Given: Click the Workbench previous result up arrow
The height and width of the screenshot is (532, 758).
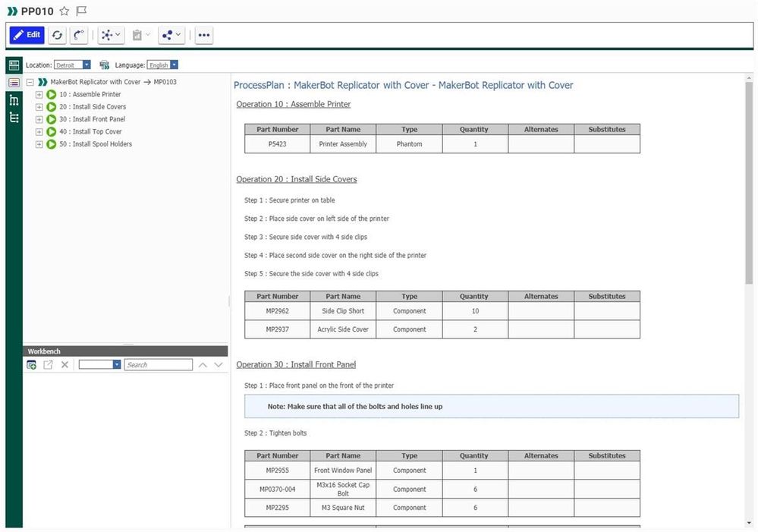Looking at the screenshot, I should pos(203,365).
